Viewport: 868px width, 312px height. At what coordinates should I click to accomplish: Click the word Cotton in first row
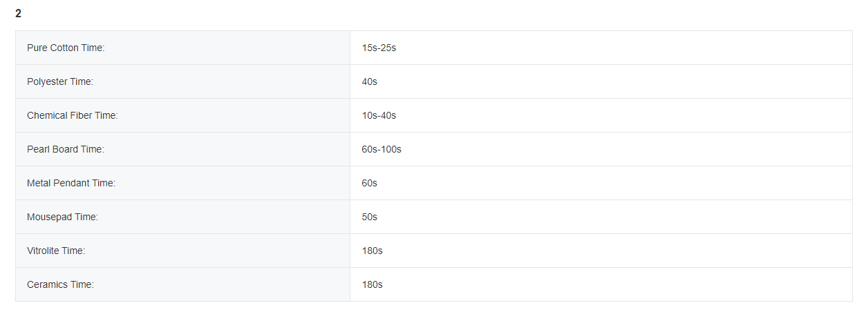tap(65, 48)
